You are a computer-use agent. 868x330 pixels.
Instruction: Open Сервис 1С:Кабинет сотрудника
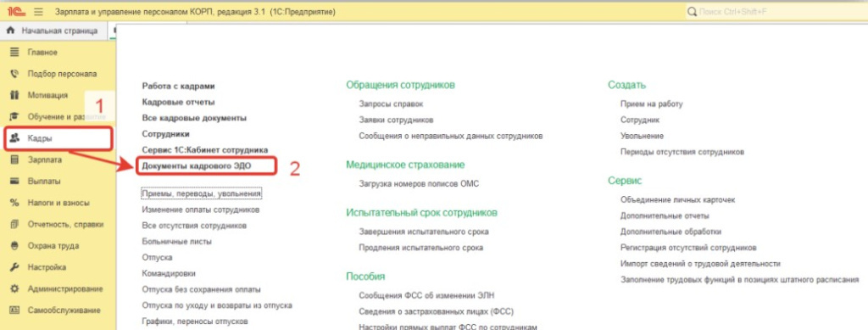coord(205,150)
